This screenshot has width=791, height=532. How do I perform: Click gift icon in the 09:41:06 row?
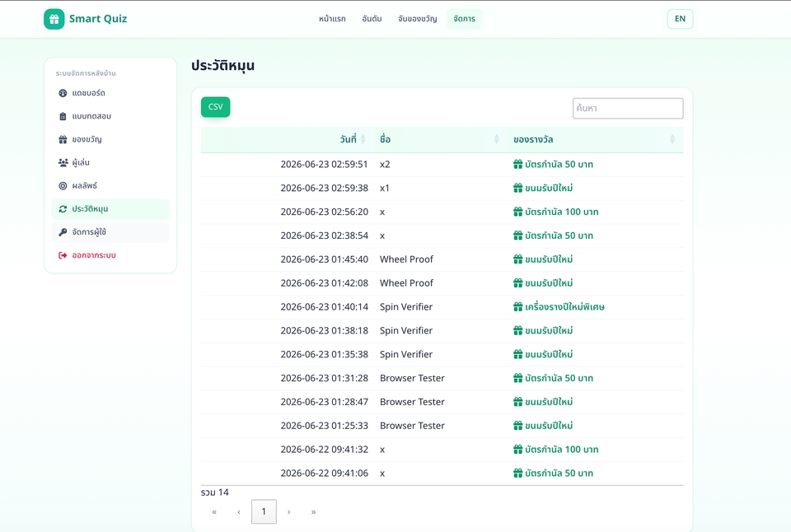517,473
